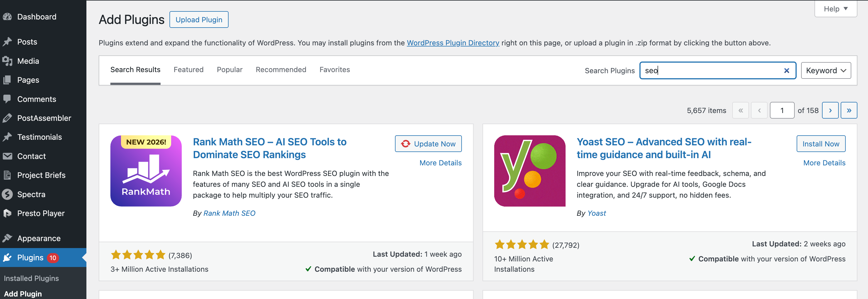
Task: Click the Presto Player icon
Action: (8, 213)
